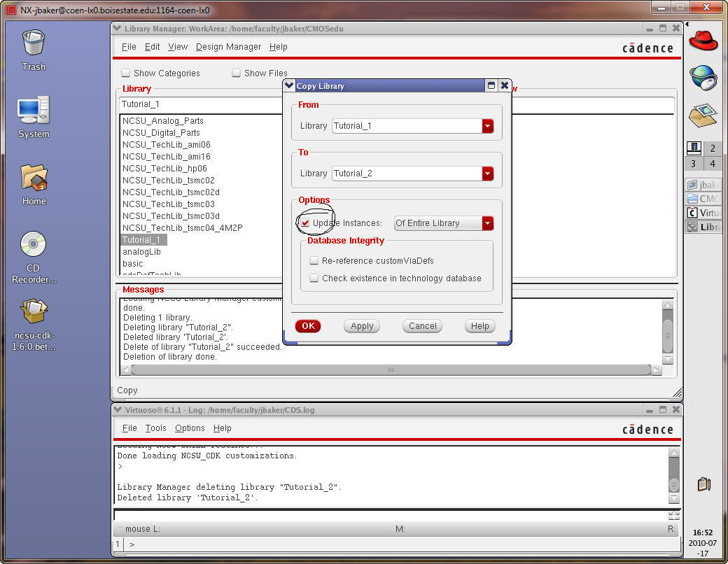Open Virtuoso Log Options menu
The image size is (728, 564).
pos(190,428)
